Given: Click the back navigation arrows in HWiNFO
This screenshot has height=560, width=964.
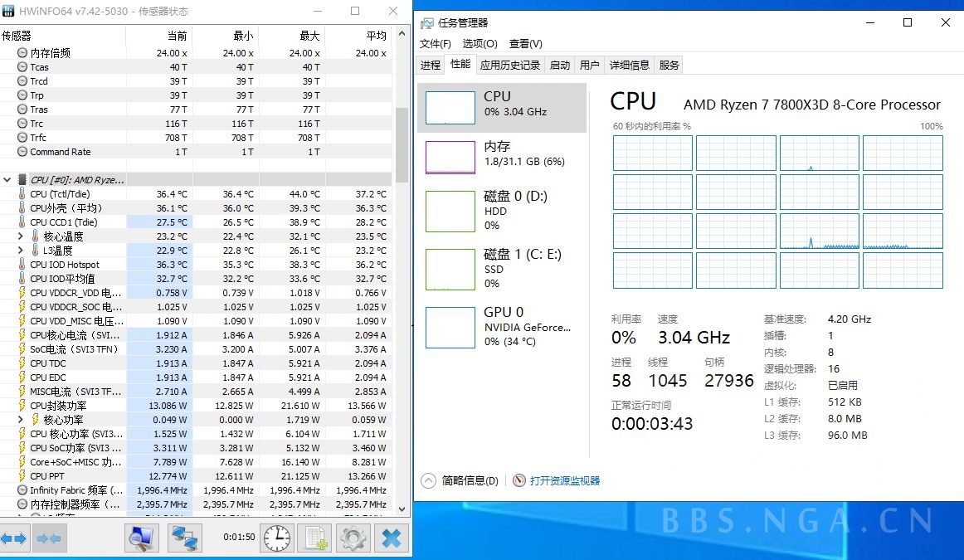Looking at the screenshot, I should (12, 538).
